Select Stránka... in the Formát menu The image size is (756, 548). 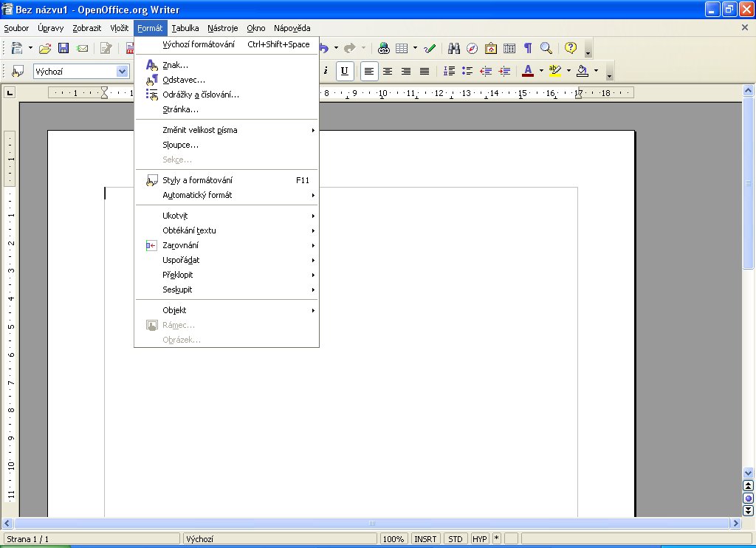click(x=227, y=109)
